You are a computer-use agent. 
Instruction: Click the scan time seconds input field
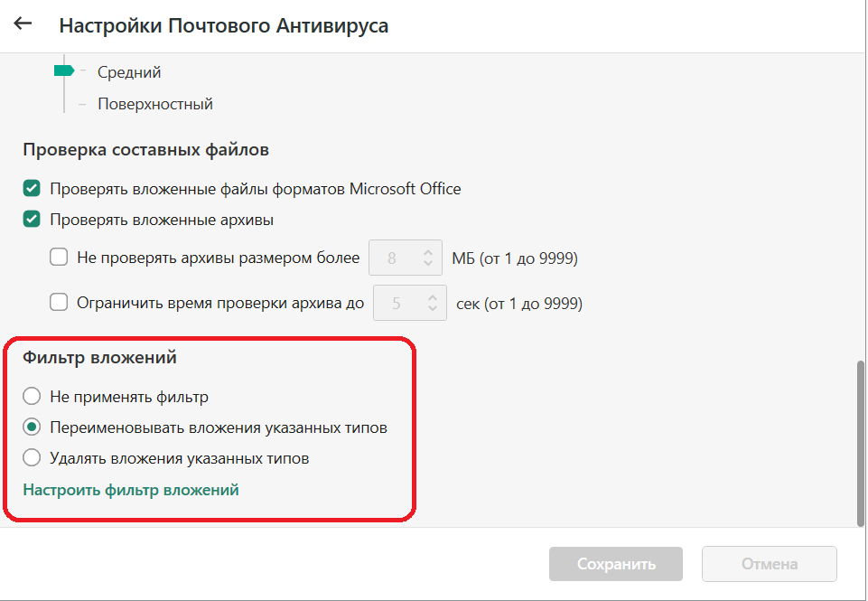[x=397, y=304]
